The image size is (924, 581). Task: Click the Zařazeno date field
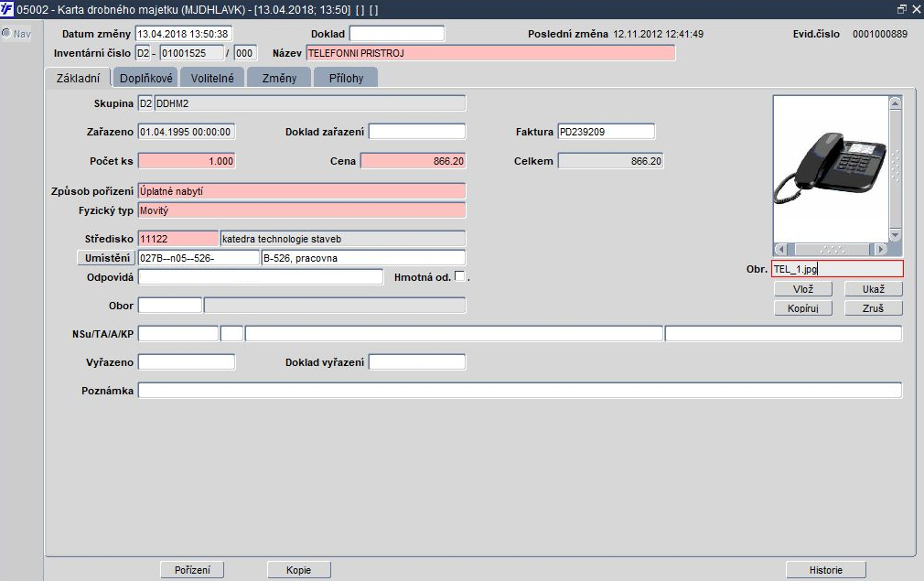187,132
